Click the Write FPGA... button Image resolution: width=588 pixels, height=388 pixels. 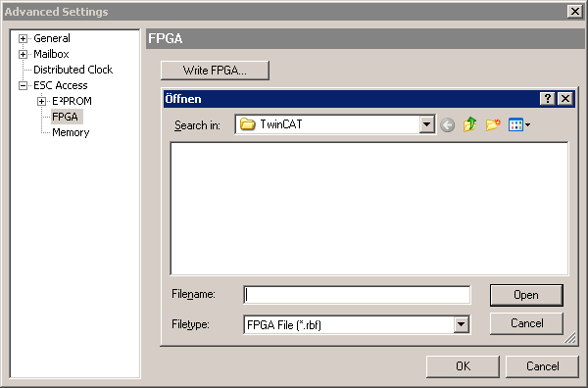(x=215, y=71)
